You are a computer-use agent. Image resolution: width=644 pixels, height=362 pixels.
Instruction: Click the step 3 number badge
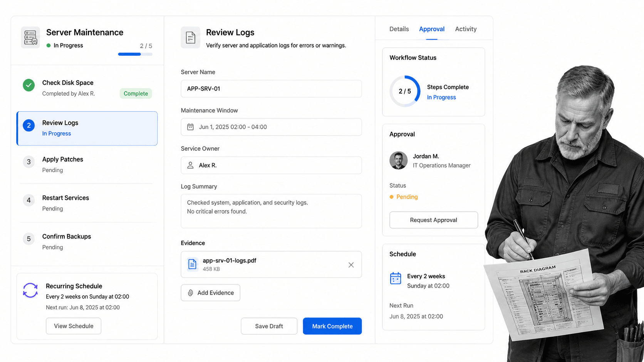(x=29, y=162)
